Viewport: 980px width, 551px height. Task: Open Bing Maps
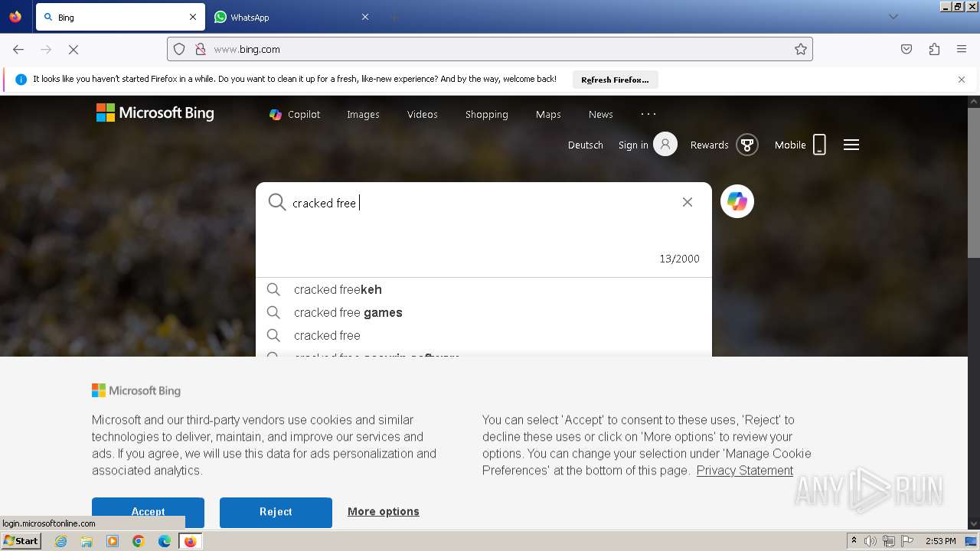coord(548,114)
